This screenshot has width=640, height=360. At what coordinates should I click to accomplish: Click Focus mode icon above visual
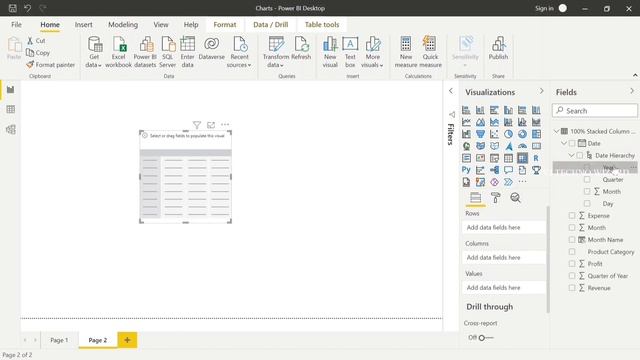[211, 124]
